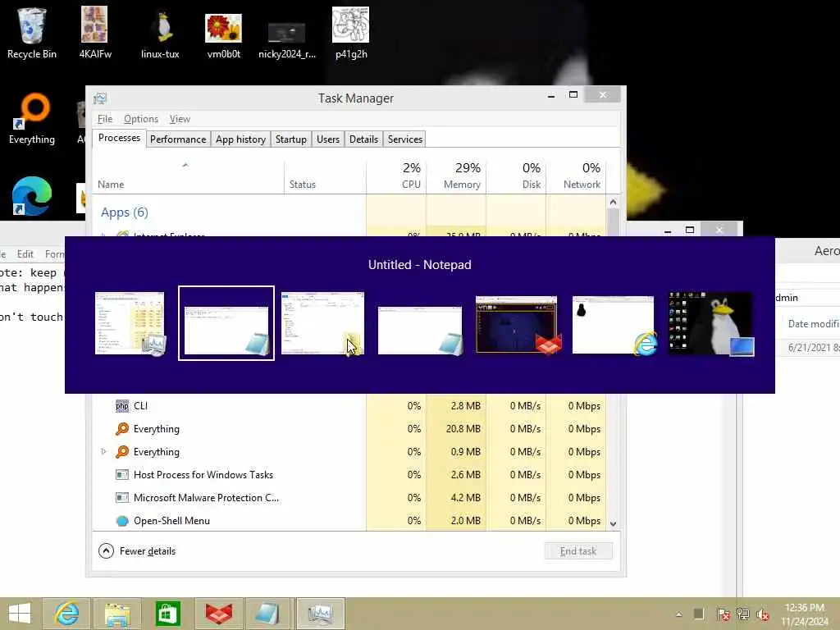840x630 pixels.
Task: Switch to the Users tab
Action: tap(328, 139)
